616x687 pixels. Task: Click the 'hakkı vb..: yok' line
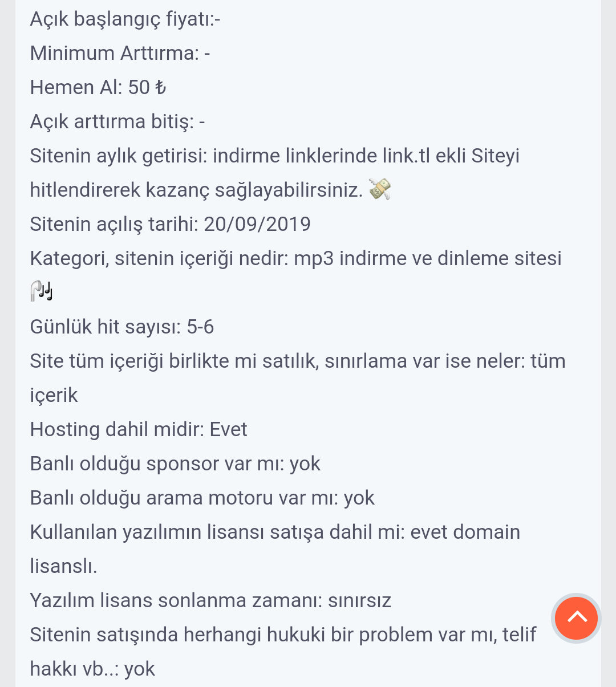tap(92, 669)
